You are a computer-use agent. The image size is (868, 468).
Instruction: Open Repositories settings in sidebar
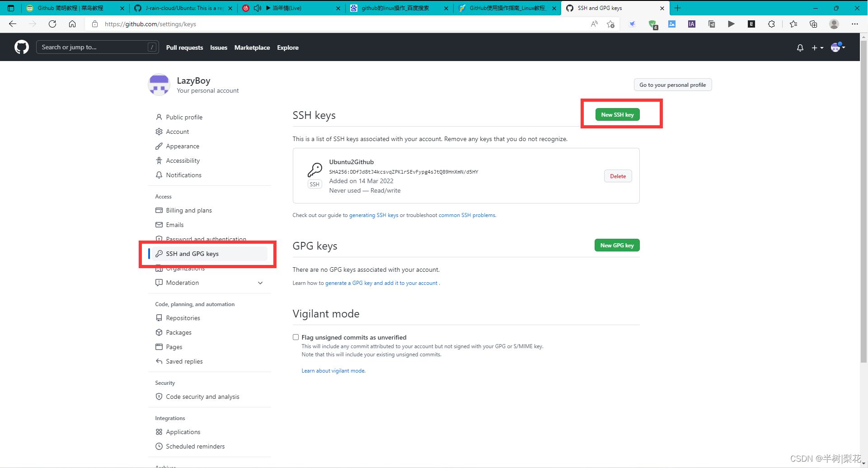click(183, 318)
